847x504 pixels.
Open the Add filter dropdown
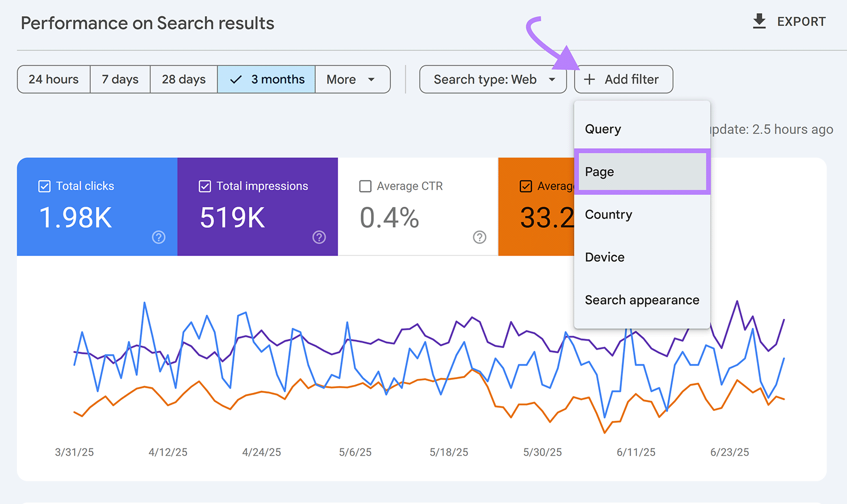tap(623, 79)
